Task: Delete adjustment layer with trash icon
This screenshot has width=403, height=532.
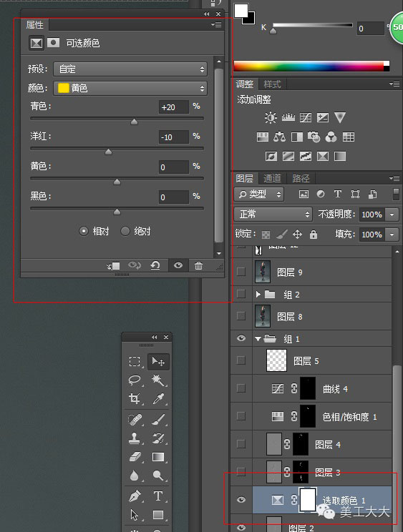Action: coord(198,266)
